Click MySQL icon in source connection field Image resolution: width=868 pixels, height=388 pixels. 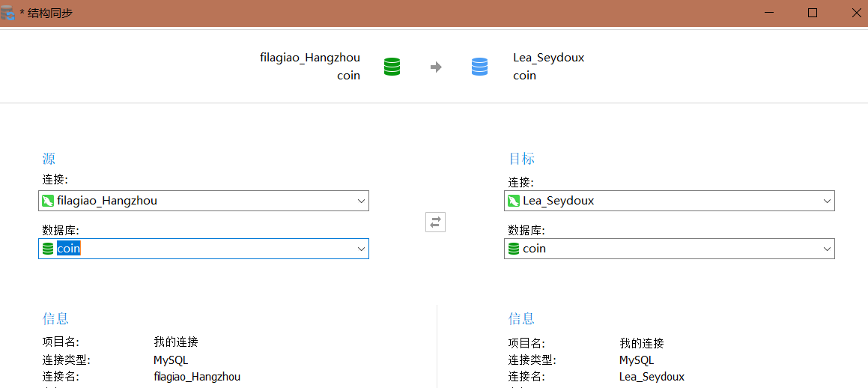click(48, 201)
